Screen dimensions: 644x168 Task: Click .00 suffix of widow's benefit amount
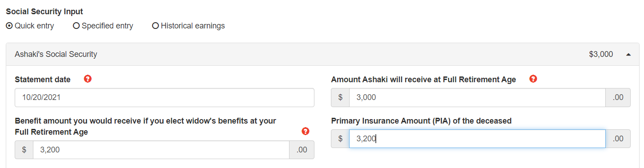[302, 150]
